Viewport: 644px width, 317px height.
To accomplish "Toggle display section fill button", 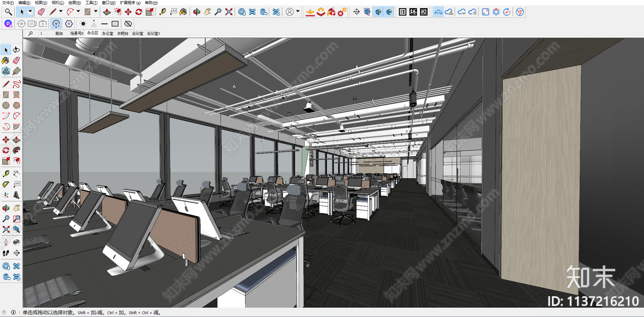I will coord(389,12).
